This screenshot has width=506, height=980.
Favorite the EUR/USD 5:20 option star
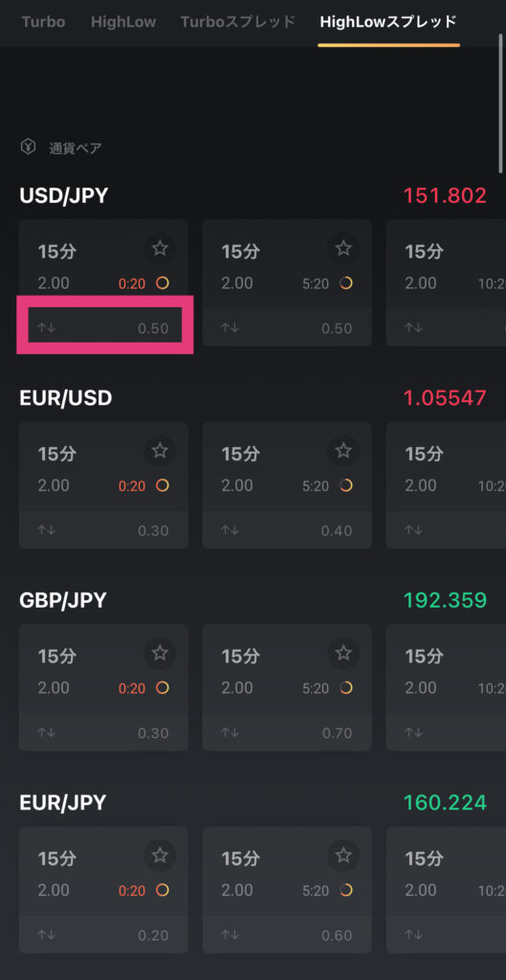tap(343, 451)
